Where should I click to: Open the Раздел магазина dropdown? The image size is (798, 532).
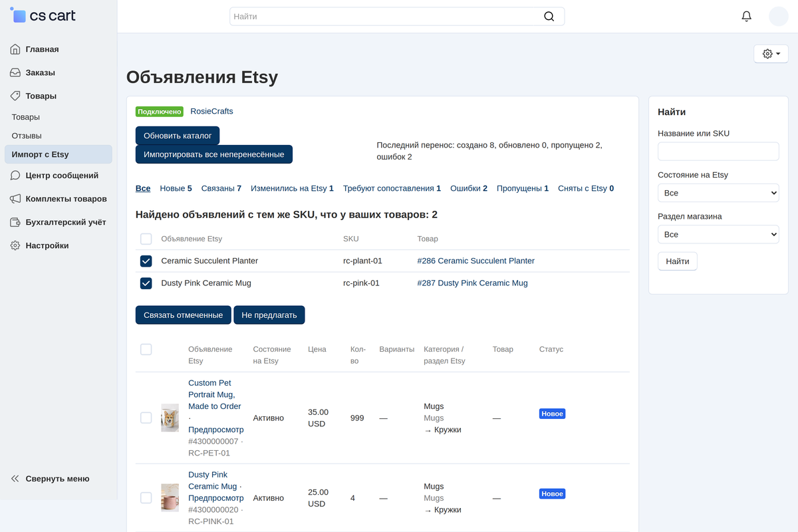[x=718, y=234]
